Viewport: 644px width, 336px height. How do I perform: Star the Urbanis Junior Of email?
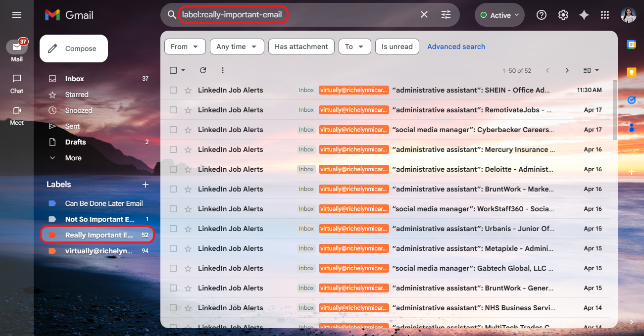tap(188, 229)
